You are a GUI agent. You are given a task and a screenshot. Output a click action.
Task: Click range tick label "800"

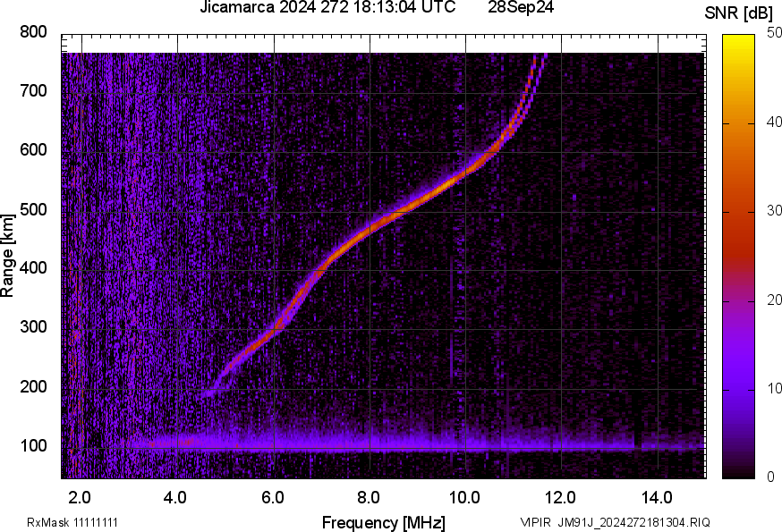pos(33,32)
